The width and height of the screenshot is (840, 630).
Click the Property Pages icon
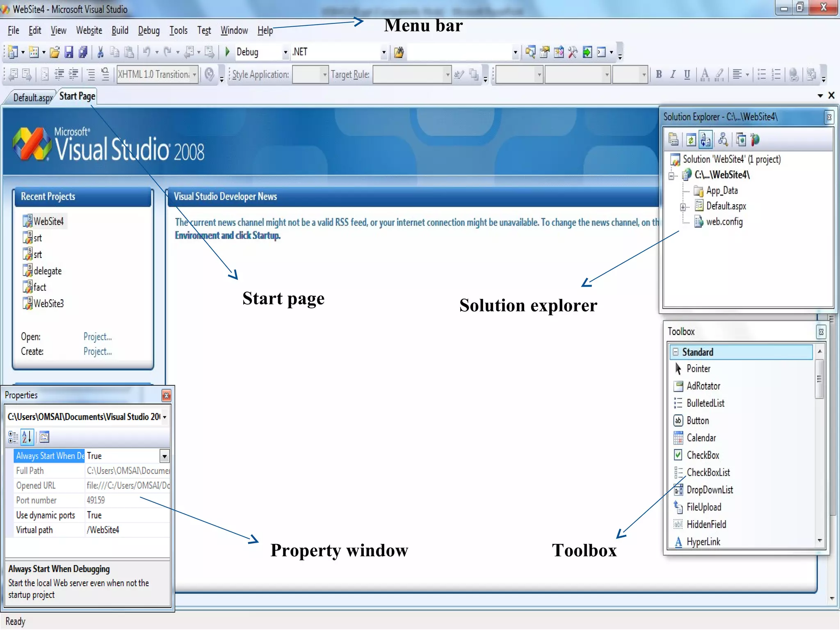(44, 437)
